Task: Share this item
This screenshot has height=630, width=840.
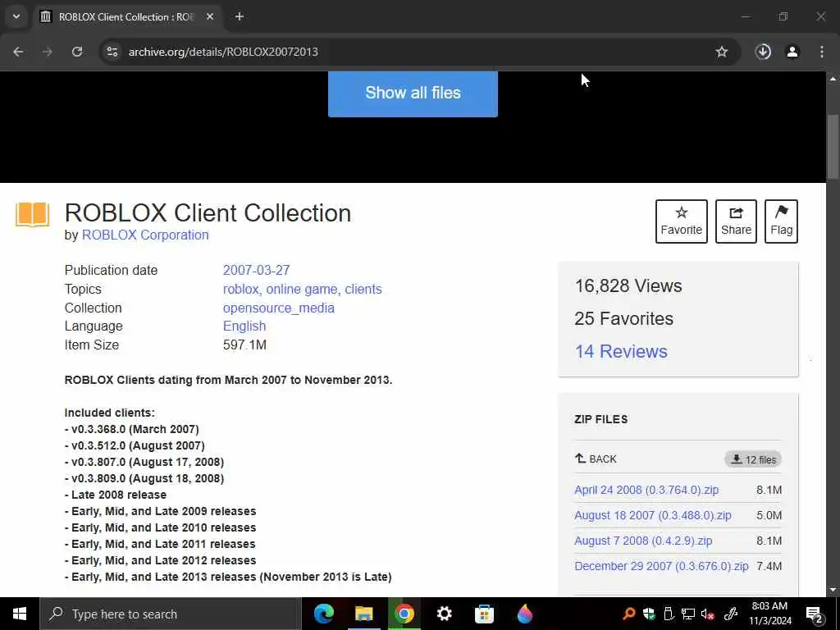Action: point(736,221)
